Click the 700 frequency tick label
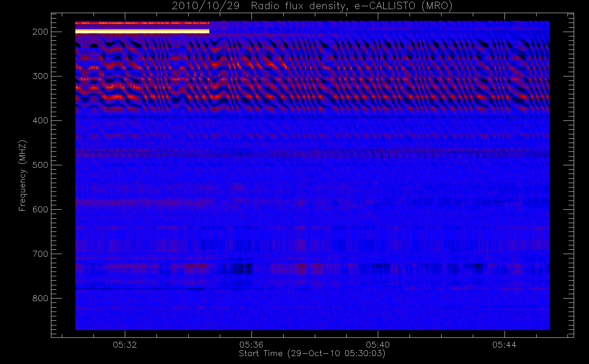The height and width of the screenshot is (364, 589). click(x=40, y=254)
